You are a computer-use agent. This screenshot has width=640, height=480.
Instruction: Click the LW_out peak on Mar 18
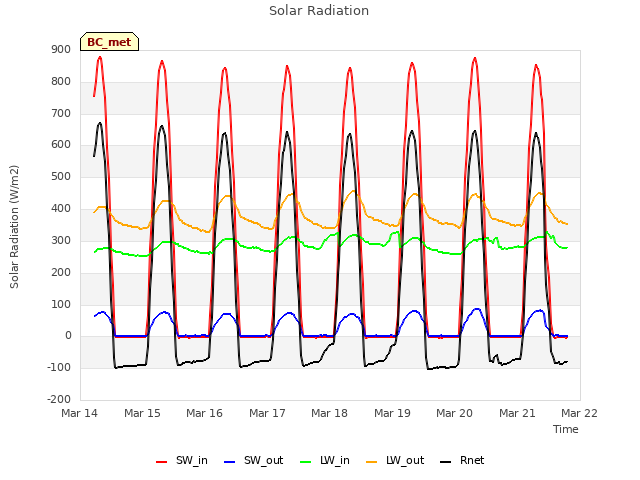tap(353, 191)
